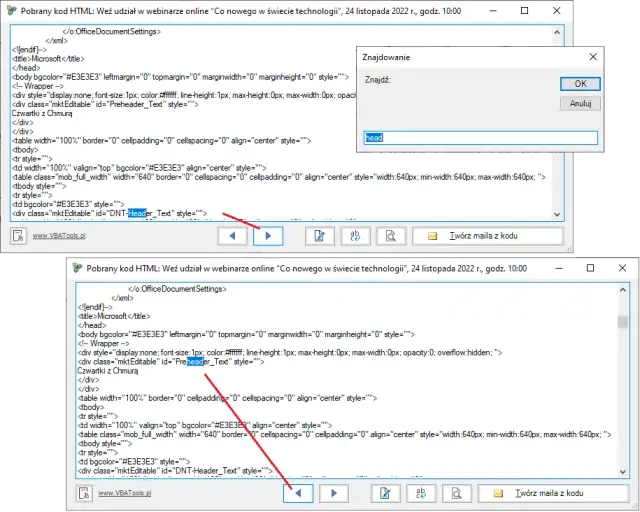This screenshot has width=640, height=512.
Task: Click next-match arrow in upper window
Action: pyautogui.click(x=268, y=237)
